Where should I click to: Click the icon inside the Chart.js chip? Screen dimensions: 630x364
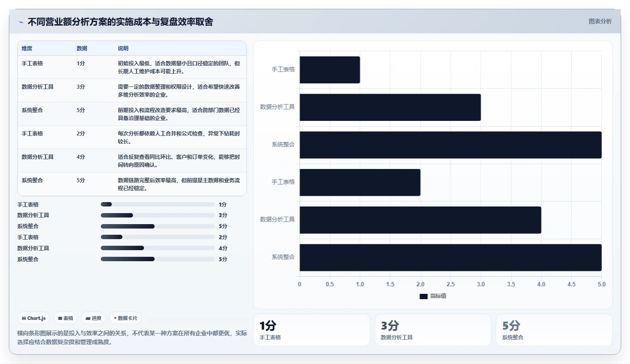(x=24, y=318)
